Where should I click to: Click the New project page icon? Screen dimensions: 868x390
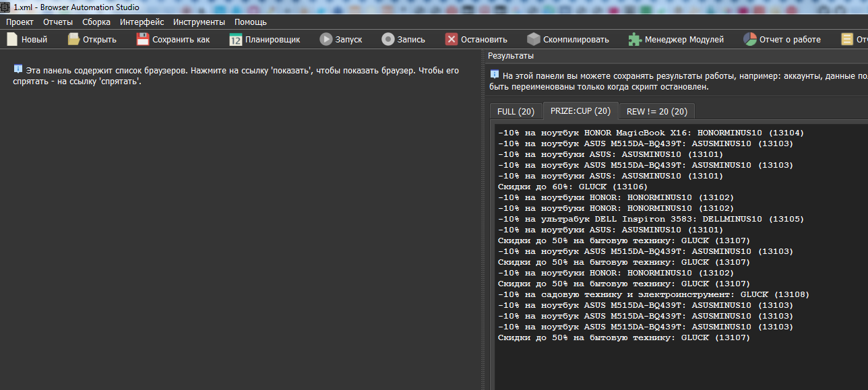coord(12,39)
